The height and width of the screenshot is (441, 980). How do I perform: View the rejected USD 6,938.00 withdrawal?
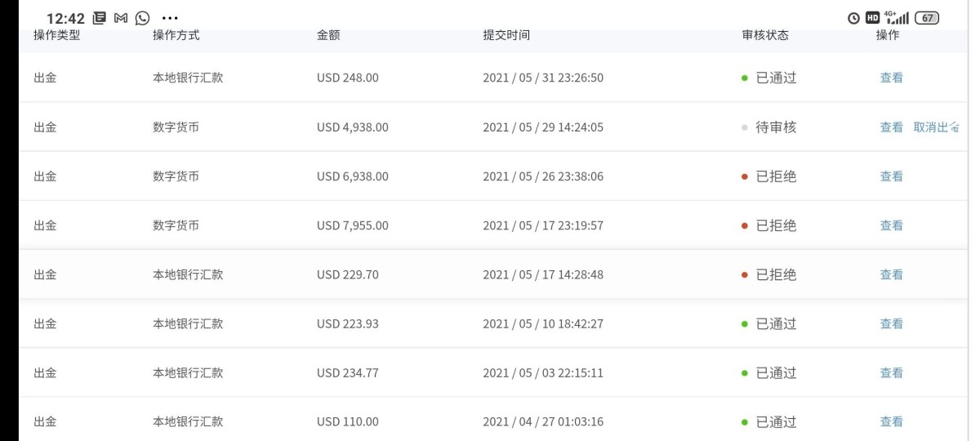pyautogui.click(x=891, y=176)
